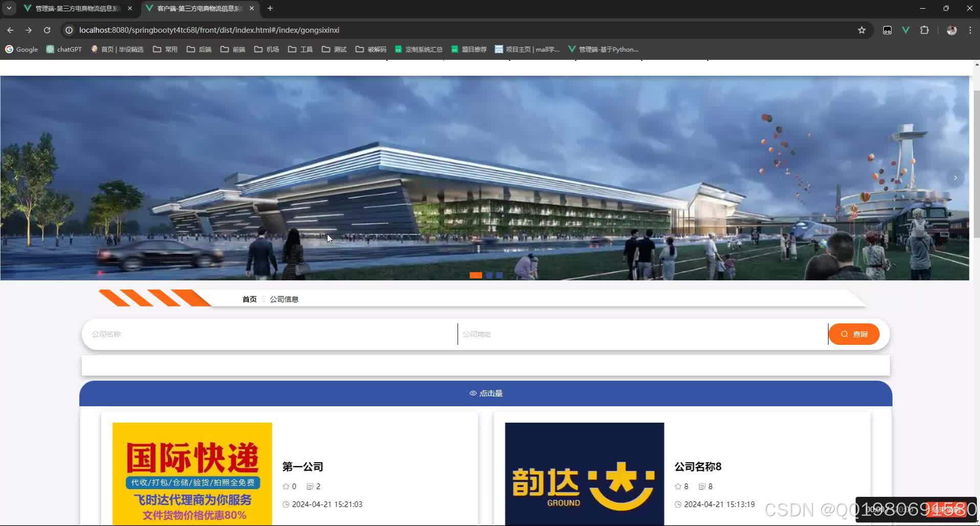
Task: Click the star icon on 第一公司 card
Action: coord(285,486)
